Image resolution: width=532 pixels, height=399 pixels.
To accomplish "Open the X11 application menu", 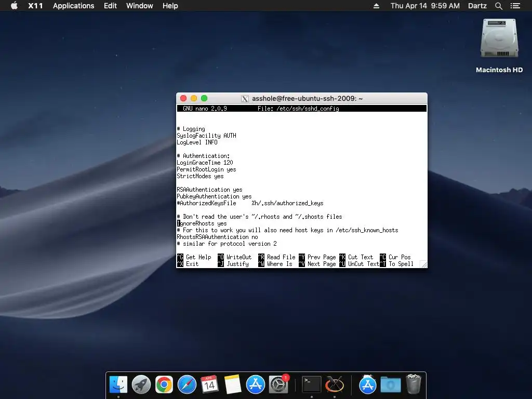I will pos(35,6).
